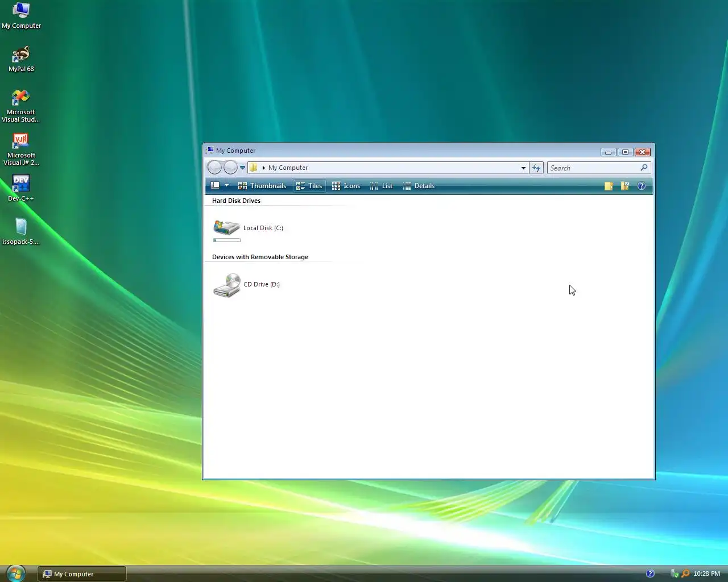Change view to List

coord(381,186)
